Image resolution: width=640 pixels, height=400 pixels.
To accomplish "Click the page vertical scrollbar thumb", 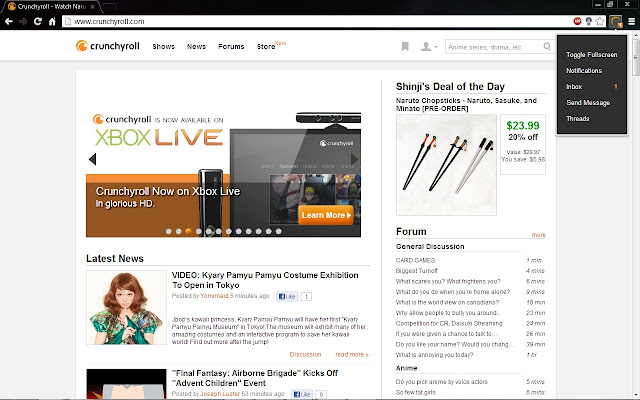I will coord(636,57).
